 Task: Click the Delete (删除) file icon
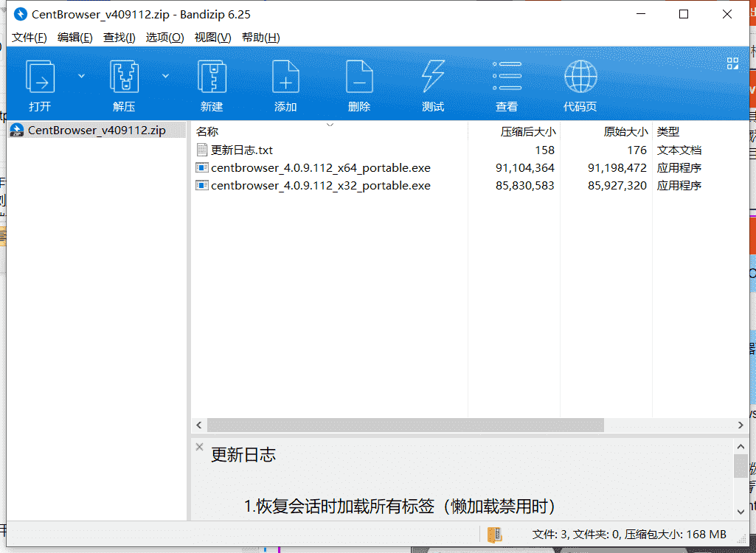coord(359,76)
